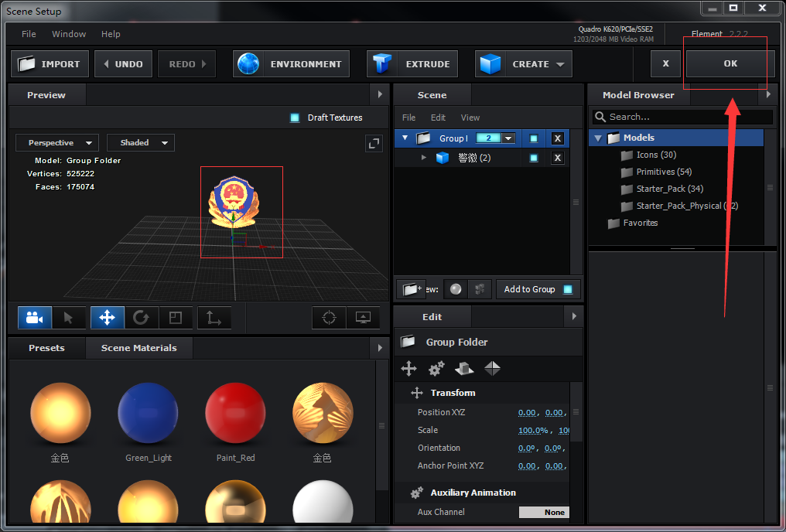This screenshot has height=532, width=786.
Task: Click the Auxiliary Animation gears icon
Action: tap(416, 493)
